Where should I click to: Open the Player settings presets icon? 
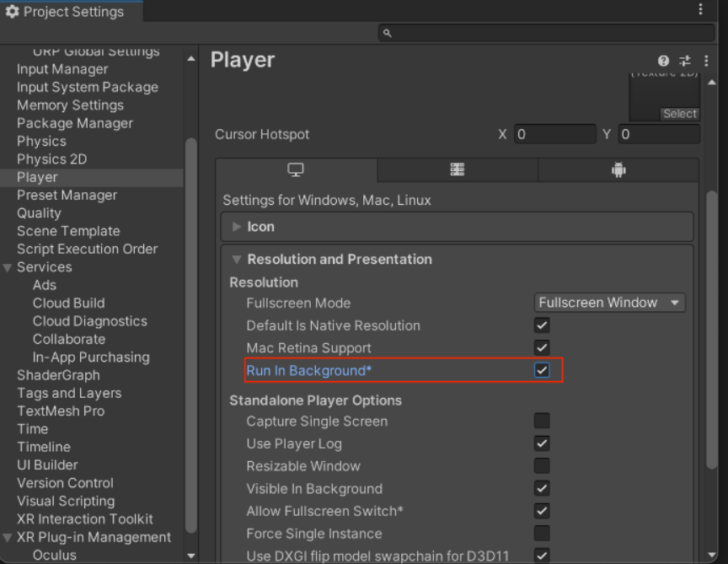683,60
